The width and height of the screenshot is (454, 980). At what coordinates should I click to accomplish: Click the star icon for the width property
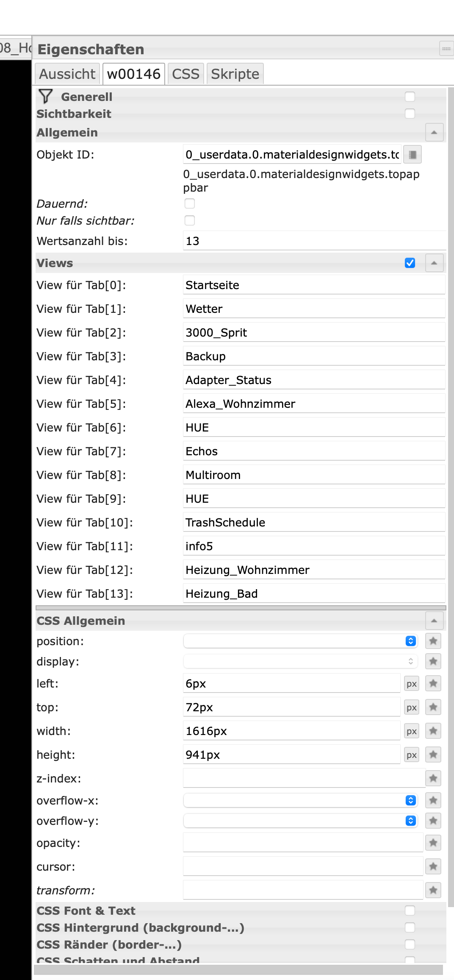pos(433,731)
